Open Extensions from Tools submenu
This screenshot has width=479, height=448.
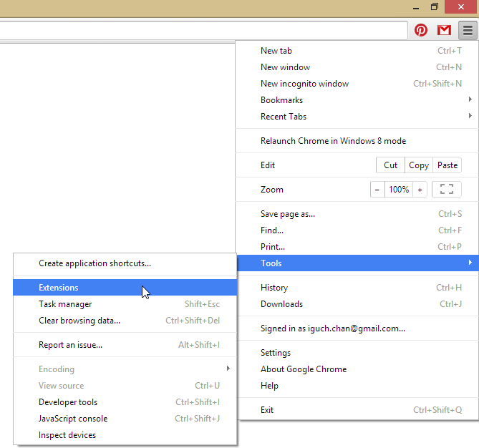125,288
